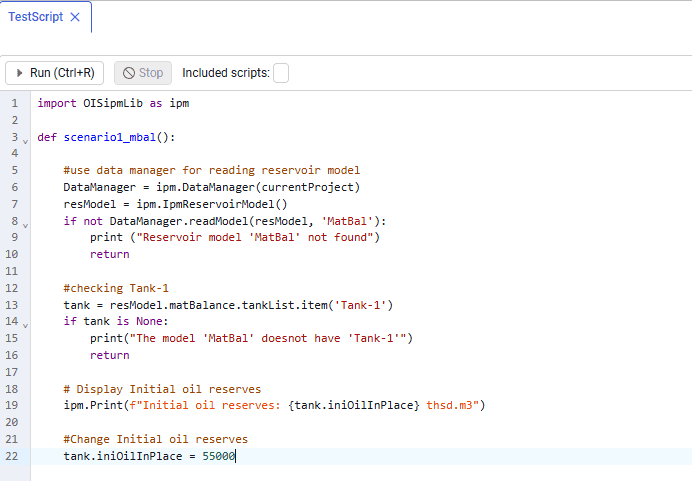Close the TestScript tab
692x481 pixels.
[x=75, y=17]
